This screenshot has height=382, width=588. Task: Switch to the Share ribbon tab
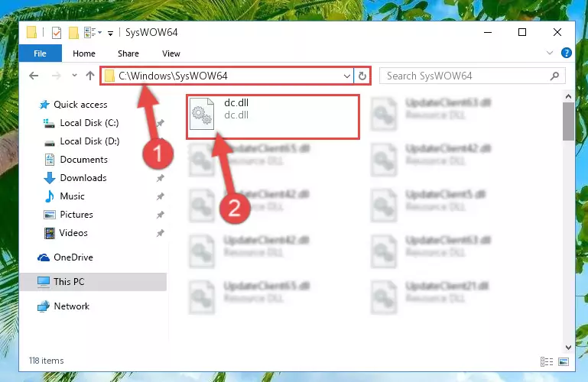(128, 53)
